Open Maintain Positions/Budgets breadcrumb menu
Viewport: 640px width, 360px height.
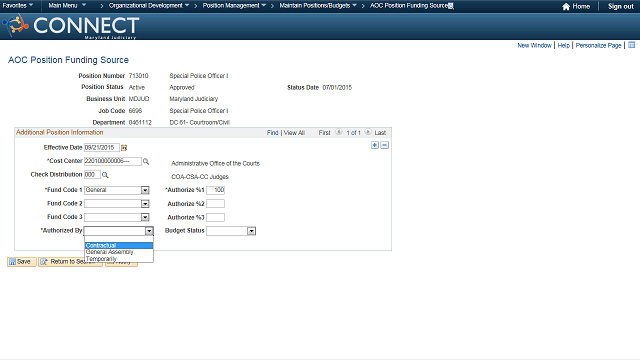point(318,6)
